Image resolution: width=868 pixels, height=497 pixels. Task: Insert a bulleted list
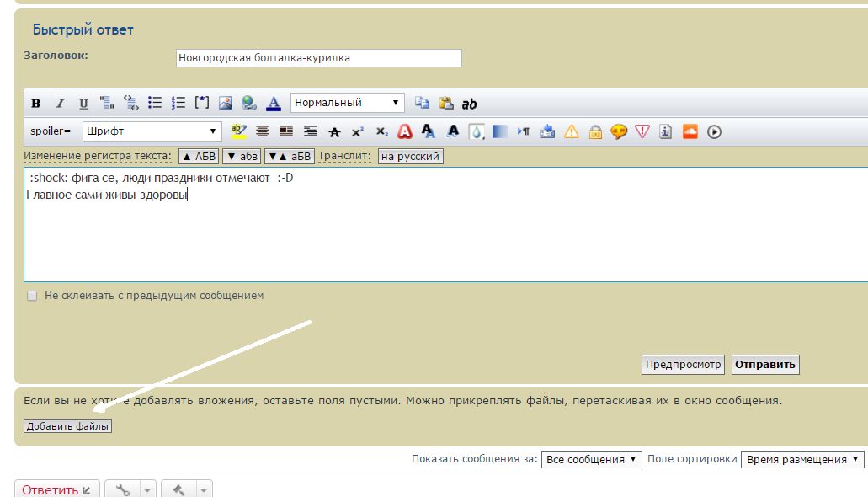pyautogui.click(x=155, y=103)
